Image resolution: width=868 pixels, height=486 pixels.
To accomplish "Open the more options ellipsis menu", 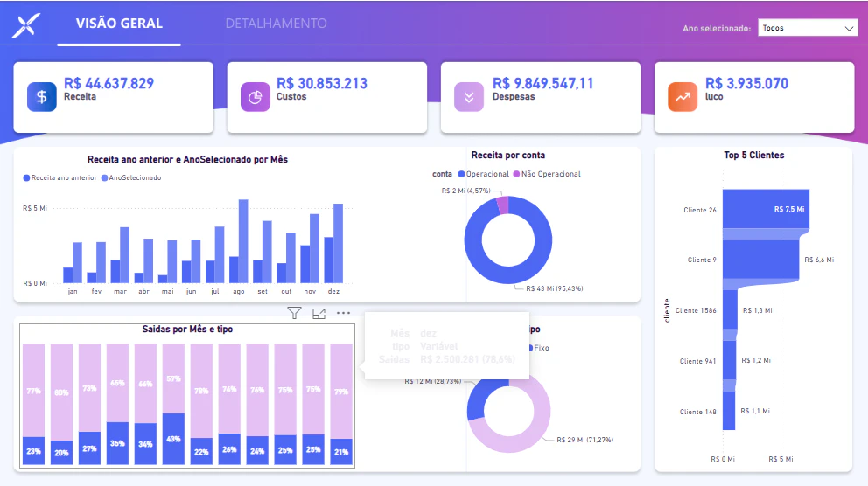I will [x=343, y=313].
